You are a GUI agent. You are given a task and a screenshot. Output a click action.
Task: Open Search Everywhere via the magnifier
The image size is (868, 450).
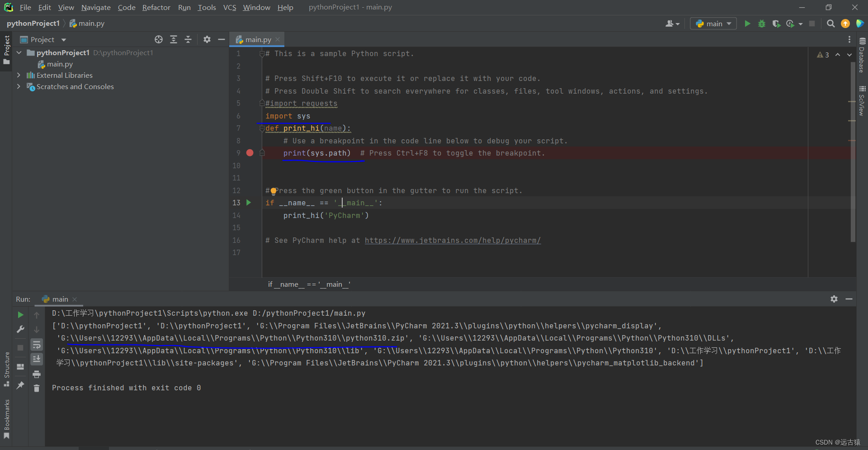click(x=830, y=23)
